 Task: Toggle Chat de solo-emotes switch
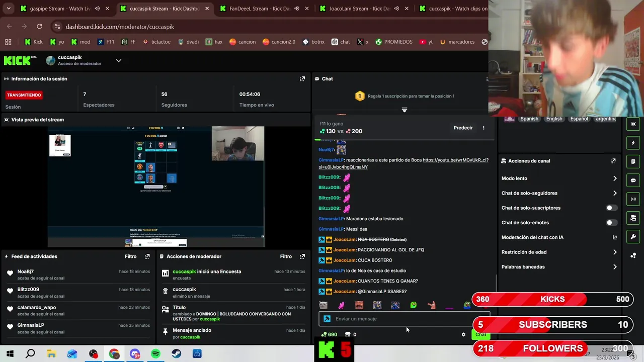611,223
